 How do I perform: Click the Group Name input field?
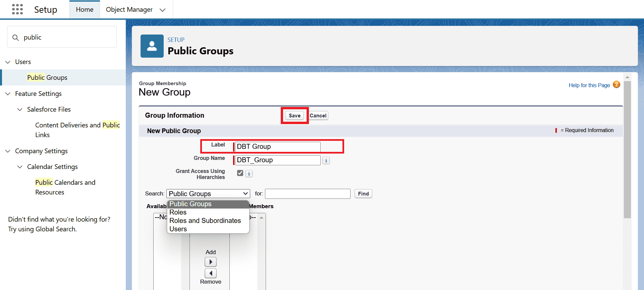278,160
